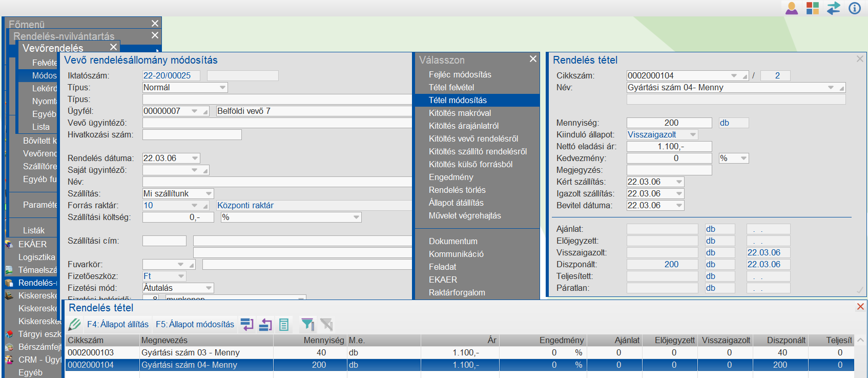The width and height of the screenshot is (868, 378).
Task: Click the cash register icon beside Kiskereske
Action: tap(9, 295)
